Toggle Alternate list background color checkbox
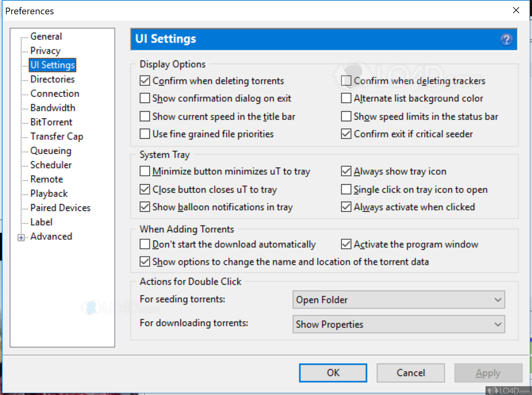The image size is (532, 395). (346, 98)
